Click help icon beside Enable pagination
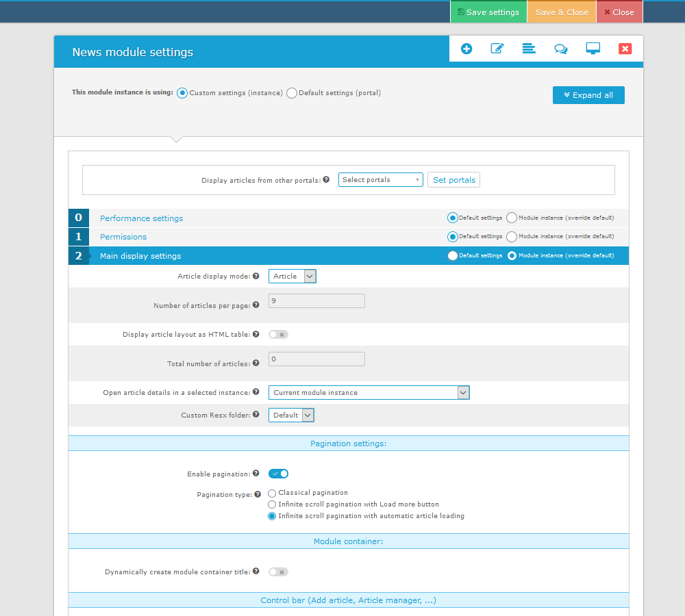Viewport: 685px width, 616px height. (256, 474)
